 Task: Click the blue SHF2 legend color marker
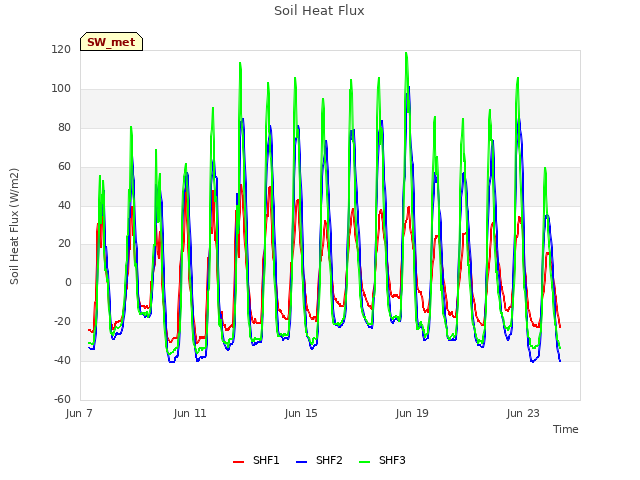tap(301, 462)
